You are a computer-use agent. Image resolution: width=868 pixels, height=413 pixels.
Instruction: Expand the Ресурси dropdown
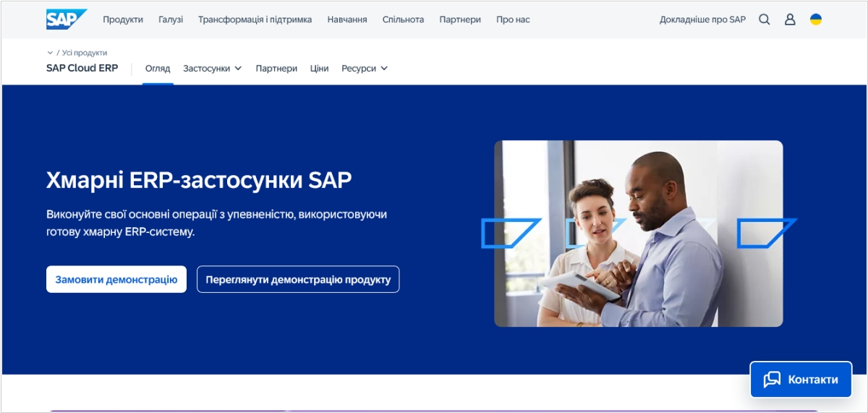coord(365,69)
